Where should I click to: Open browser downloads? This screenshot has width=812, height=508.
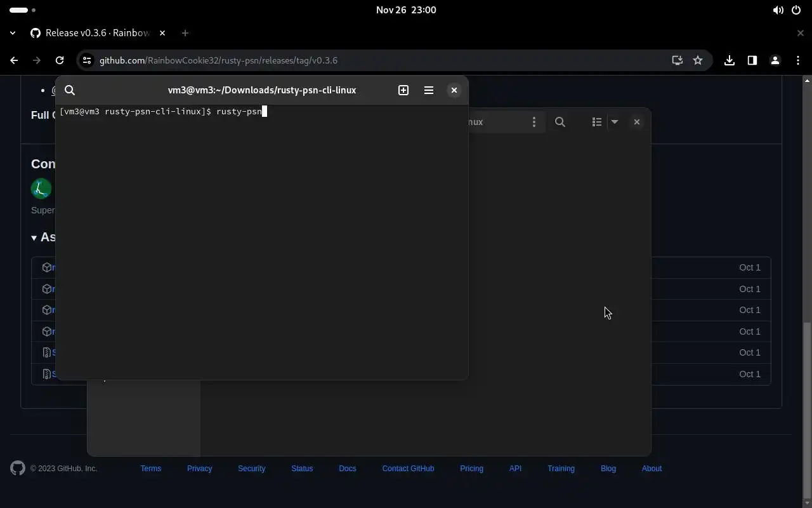click(x=730, y=60)
